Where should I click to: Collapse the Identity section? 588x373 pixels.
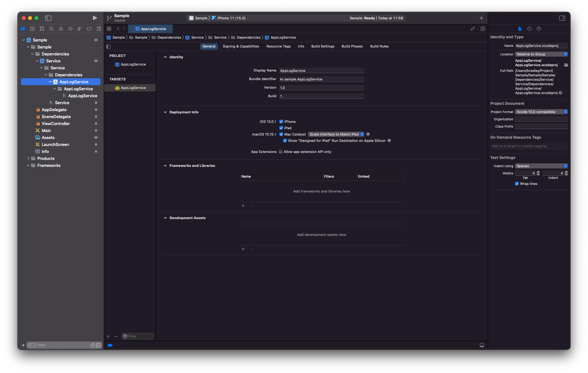point(165,57)
